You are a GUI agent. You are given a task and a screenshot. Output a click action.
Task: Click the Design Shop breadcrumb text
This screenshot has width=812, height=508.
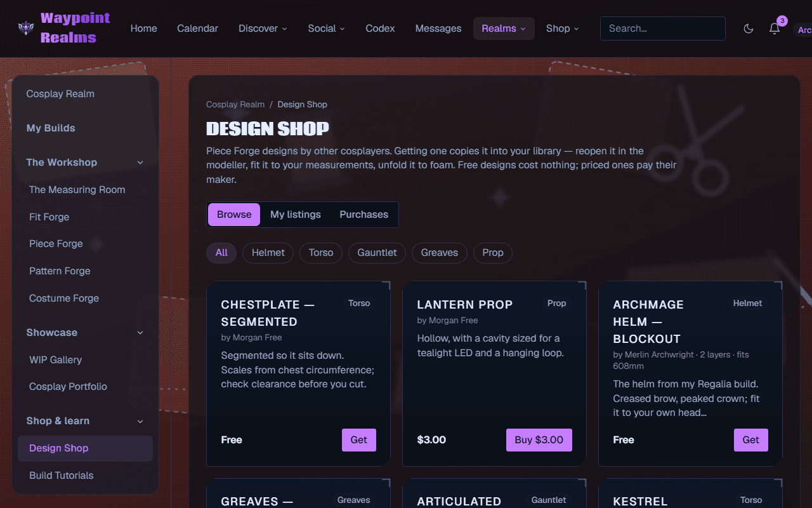(303, 104)
